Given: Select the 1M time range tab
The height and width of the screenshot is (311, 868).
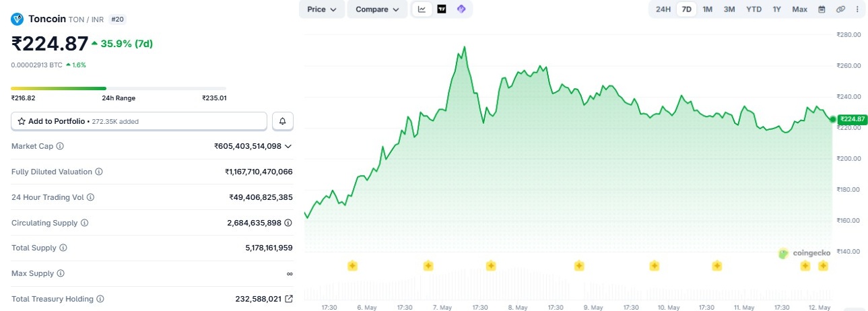Looking at the screenshot, I should 708,9.
